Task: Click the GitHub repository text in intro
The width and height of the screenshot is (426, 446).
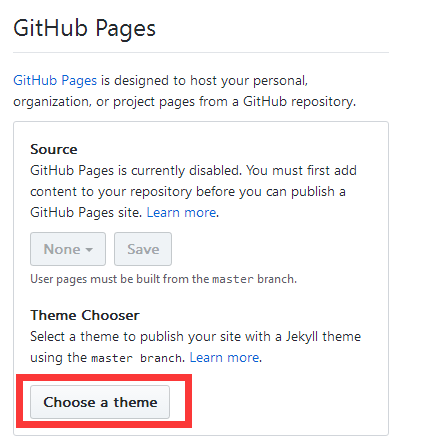Action: (x=299, y=102)
